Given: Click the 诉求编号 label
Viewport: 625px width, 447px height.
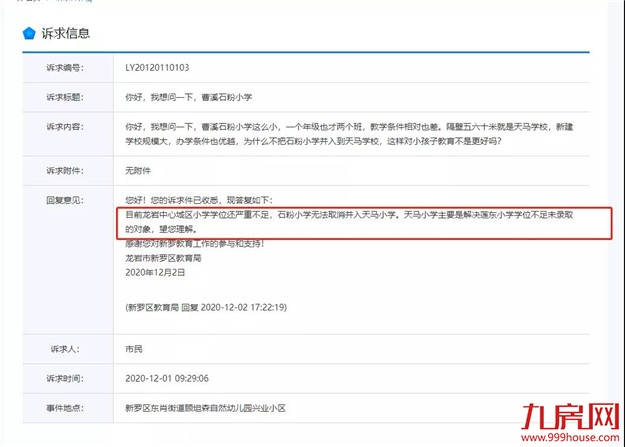Looking at the screenshot, I should (65, 68).
